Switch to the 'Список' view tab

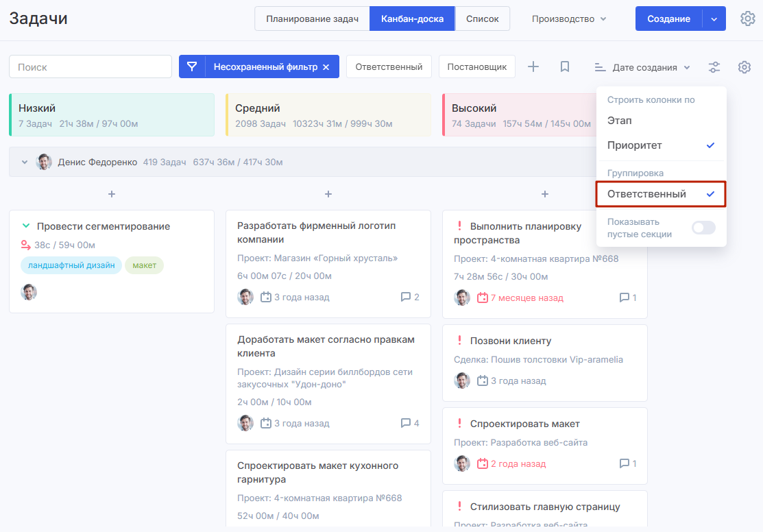click(483, 19)
